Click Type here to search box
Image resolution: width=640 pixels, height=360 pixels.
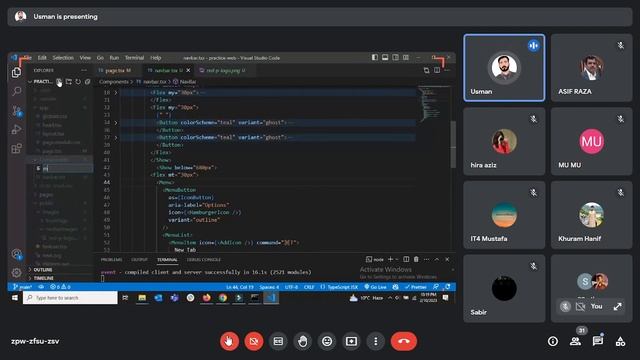[70, 298]
